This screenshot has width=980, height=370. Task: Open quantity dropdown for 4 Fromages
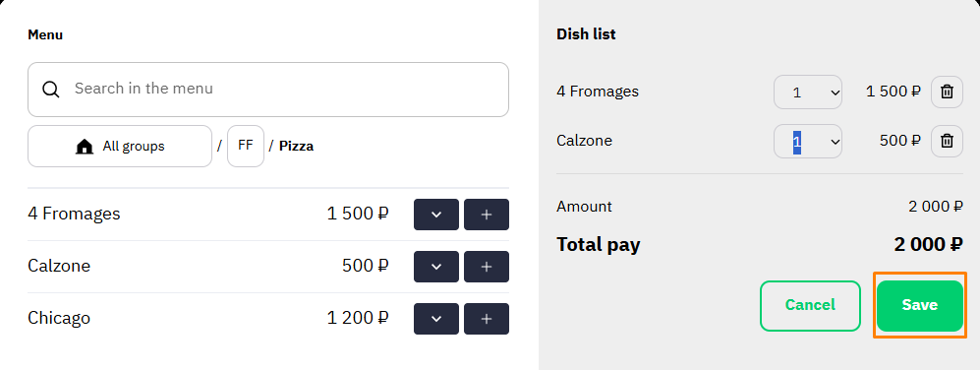808,92
